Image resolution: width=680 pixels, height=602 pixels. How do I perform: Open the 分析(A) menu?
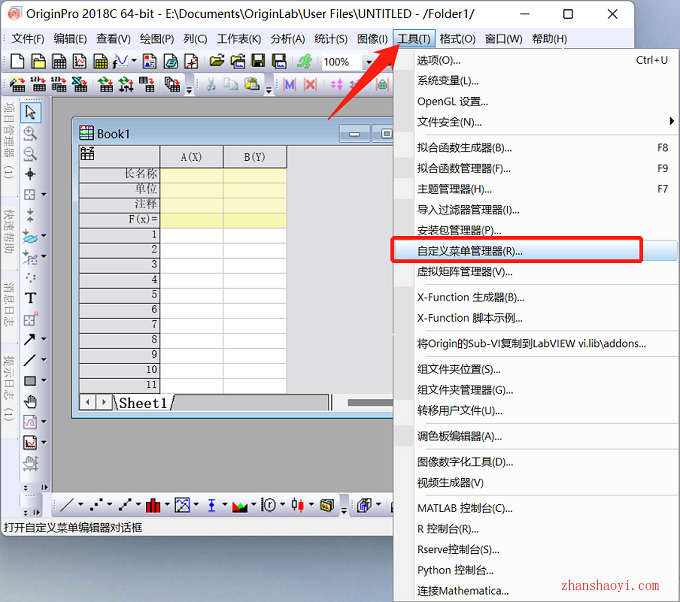click(288, 39)
